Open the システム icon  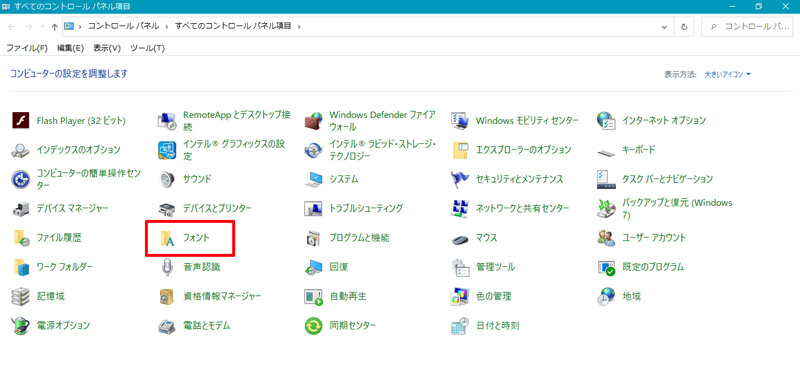pyautogui.click(x=314, y=179)
